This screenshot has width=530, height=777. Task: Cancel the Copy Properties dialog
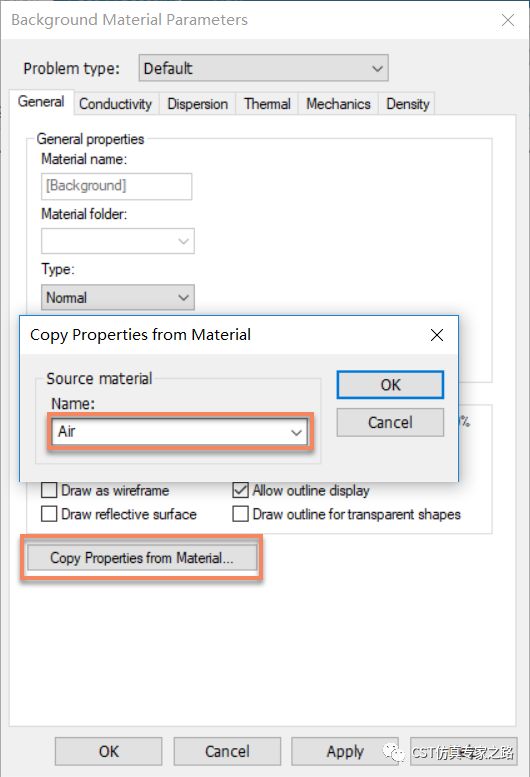click(x=390, y=423)
